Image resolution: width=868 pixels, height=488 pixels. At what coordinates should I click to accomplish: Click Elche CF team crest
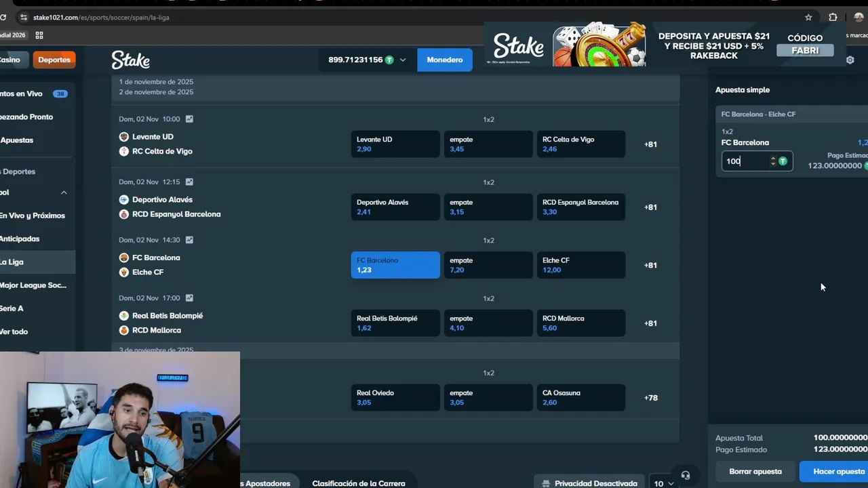click(123, 272)
